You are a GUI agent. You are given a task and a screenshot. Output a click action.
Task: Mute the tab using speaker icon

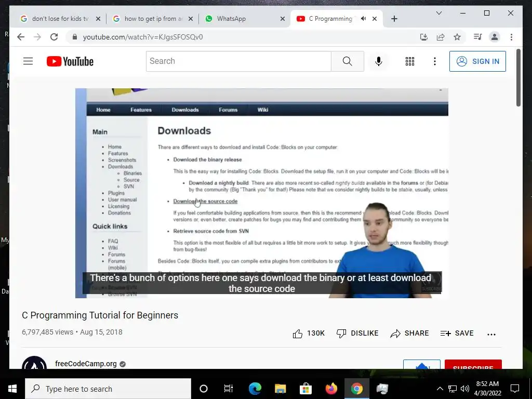pos(363,19)
